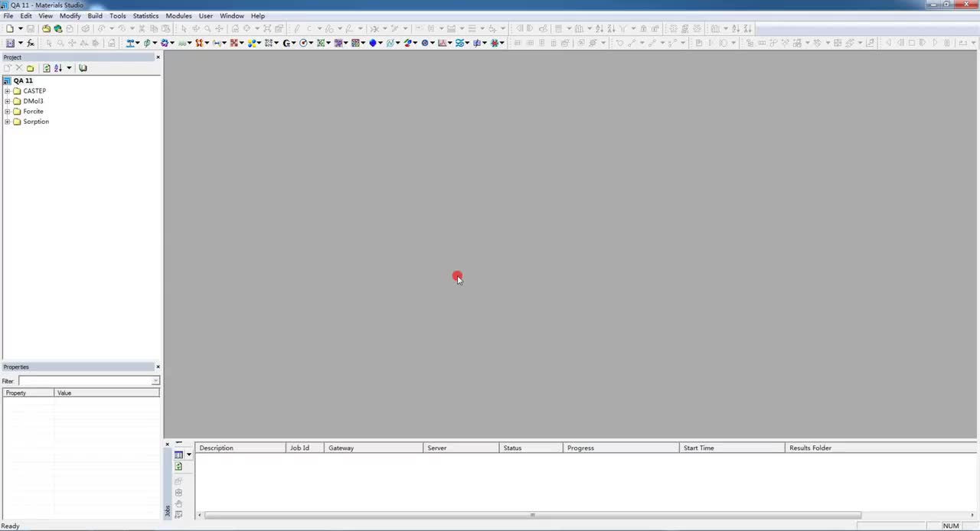Click the blue sphere module icon
The height and width of the screenshot is (531, 980).
(x=372, y=43)
